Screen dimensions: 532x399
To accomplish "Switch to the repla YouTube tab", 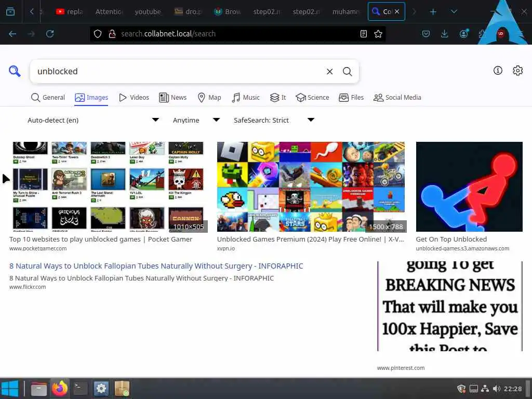I will (x=70, y=12).
